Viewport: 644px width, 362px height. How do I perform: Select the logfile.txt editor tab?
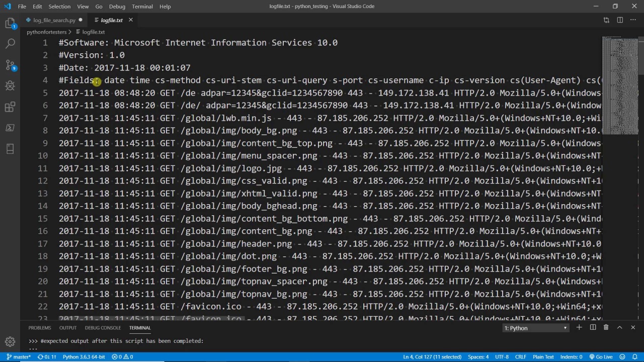tap(111, 20)
